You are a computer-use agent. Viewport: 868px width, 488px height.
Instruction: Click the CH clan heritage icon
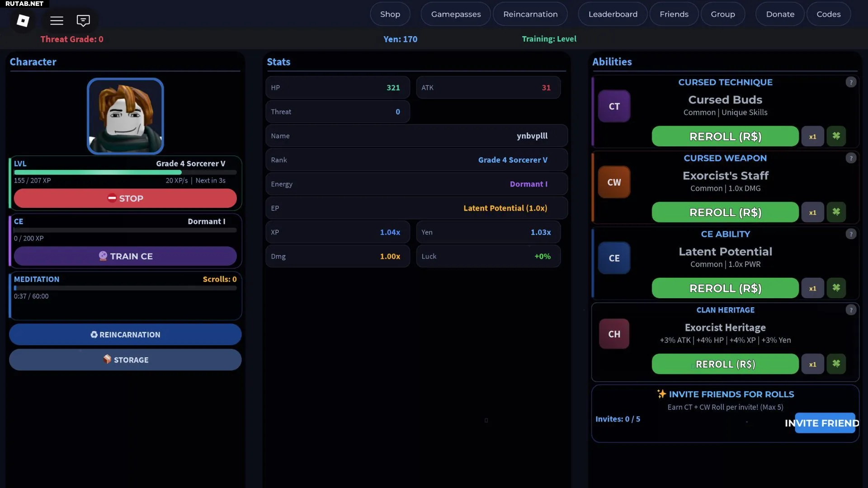pos(614,334)
